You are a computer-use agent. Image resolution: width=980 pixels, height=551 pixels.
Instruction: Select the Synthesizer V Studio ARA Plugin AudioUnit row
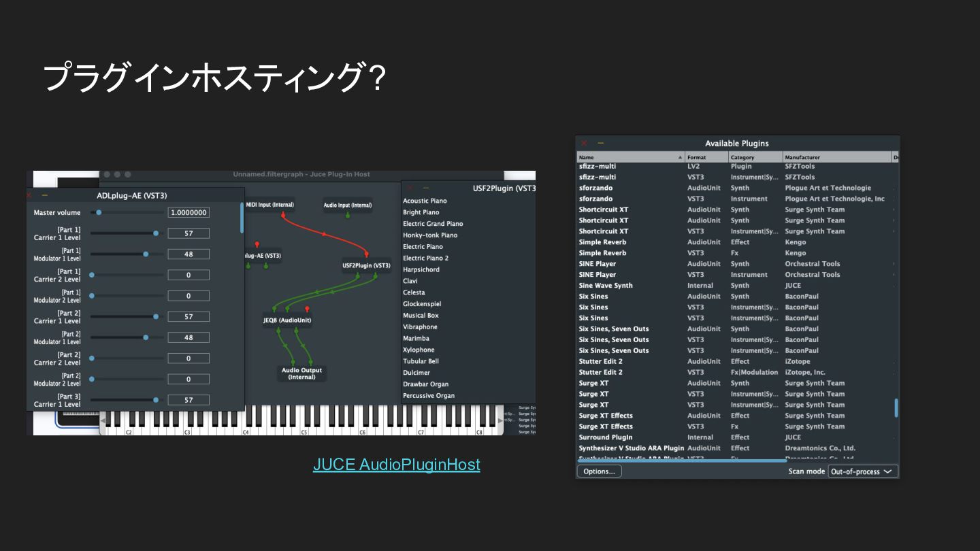[734, 448]
